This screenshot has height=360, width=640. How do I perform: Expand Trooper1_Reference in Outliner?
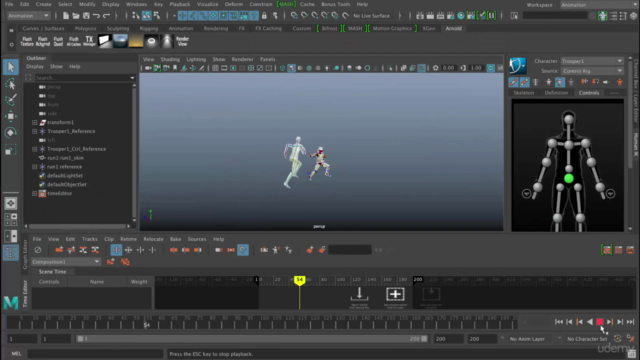(x=34, y=131)
